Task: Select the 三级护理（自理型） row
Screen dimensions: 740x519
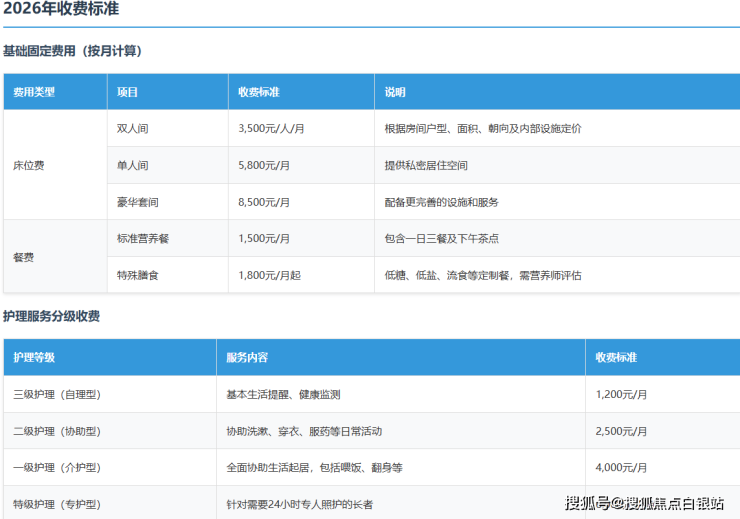Action: tap(57, 394)
